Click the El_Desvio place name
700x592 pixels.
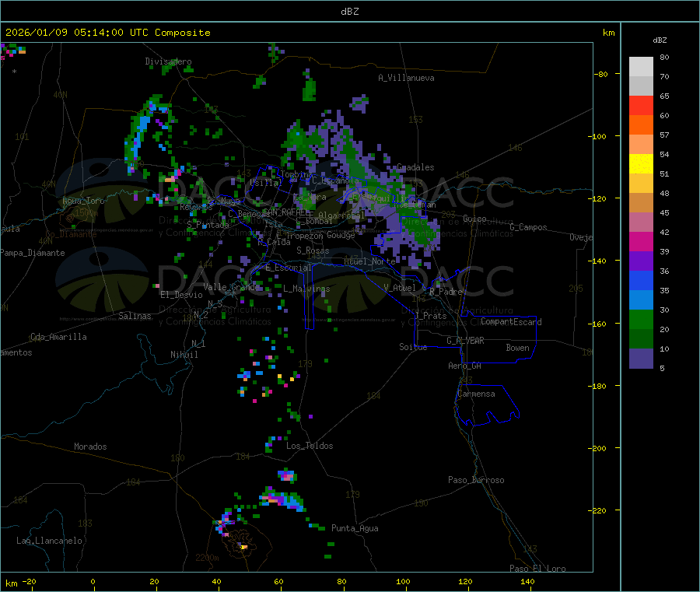[x=181, y=295]
